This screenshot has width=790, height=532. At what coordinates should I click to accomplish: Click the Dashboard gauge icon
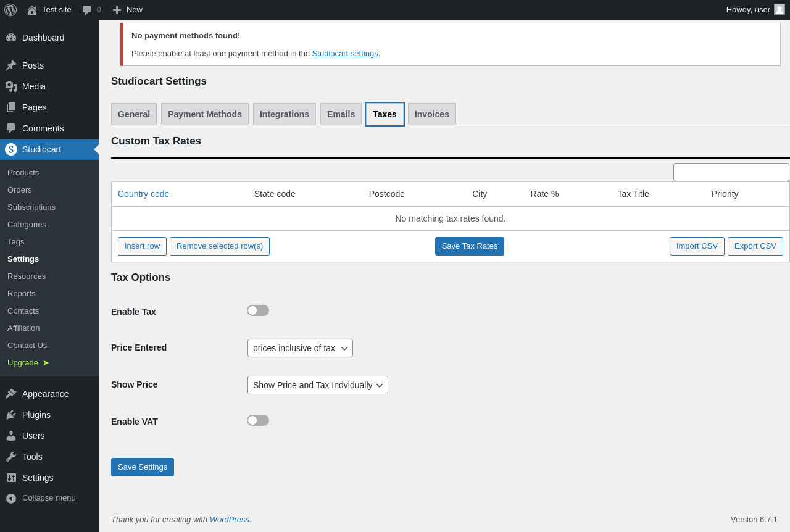click(x=11, y=38)
